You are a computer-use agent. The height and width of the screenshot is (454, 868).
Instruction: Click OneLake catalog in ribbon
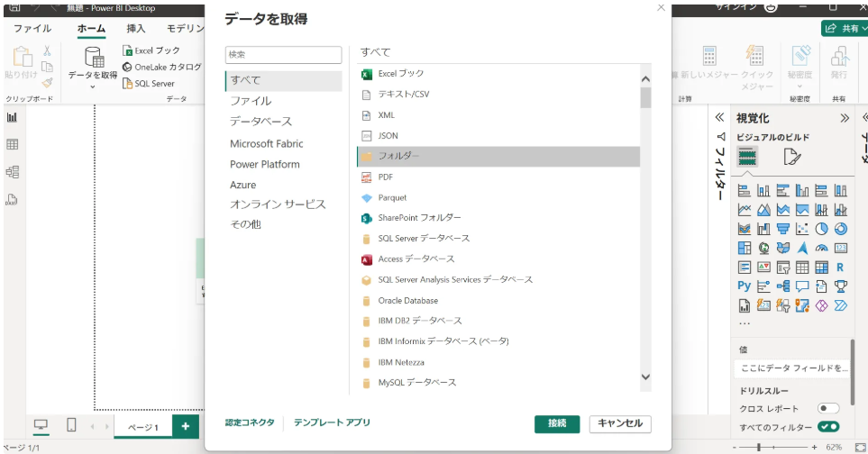tap(162, 67)
